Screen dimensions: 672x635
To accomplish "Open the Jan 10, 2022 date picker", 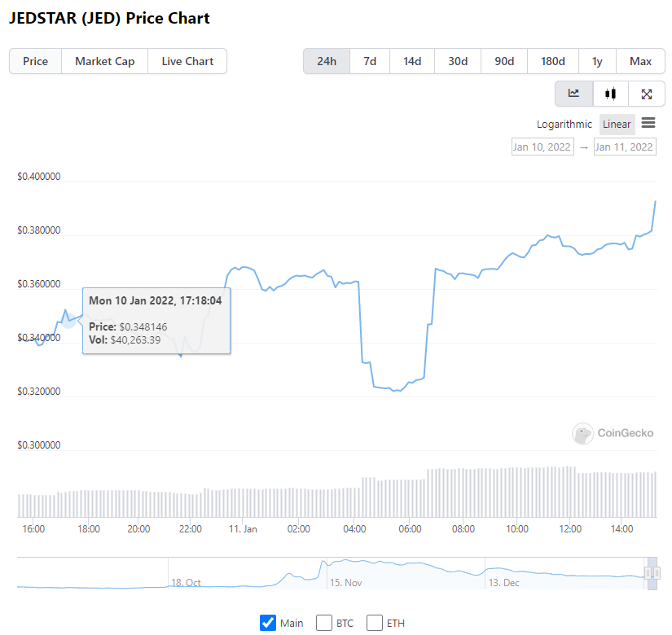I will (542, 147).
